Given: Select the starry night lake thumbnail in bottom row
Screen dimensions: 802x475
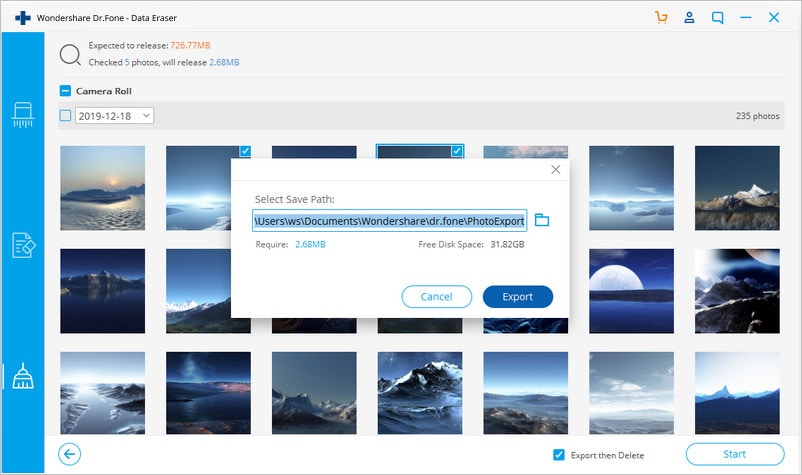Looking at the screenshot, I should 208,393.
